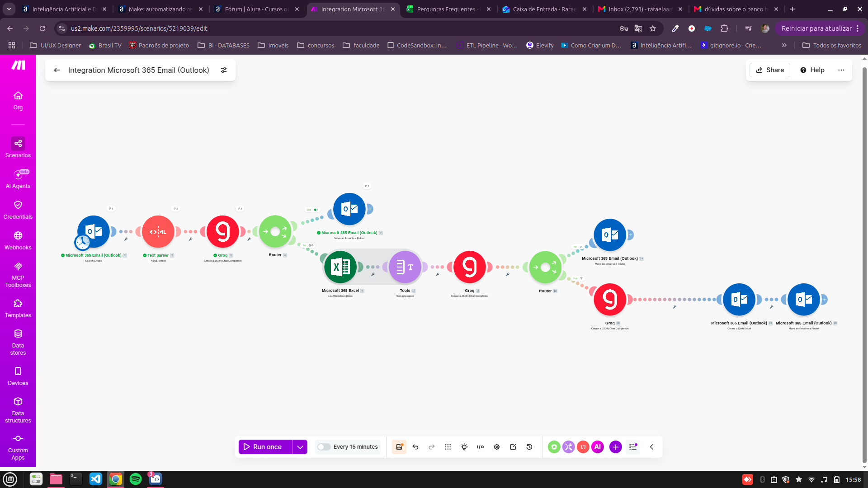Image resolution: width=868 pixels, height=488 pixels.
Task: Open the Linux Mint start menu
Action: (x=10, y=479)
